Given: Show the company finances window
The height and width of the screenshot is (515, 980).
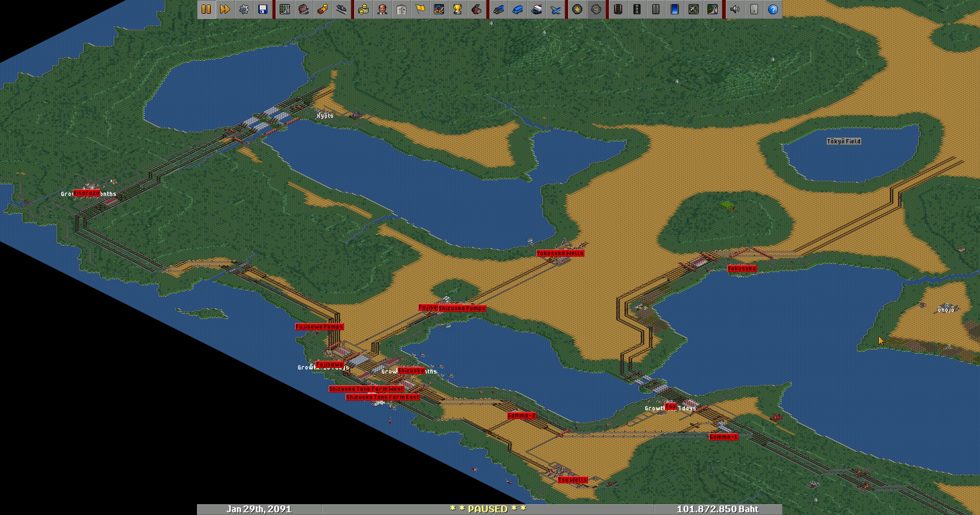Looking at the screenshot, I should tap(363, 9).
